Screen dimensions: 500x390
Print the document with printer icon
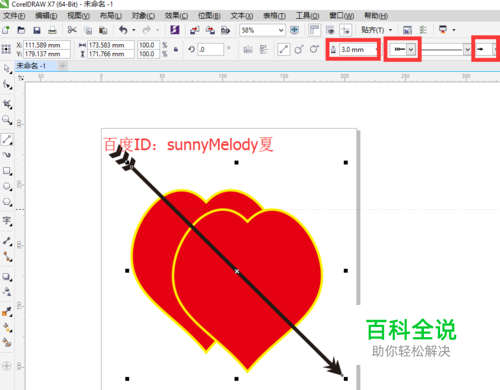52,30
